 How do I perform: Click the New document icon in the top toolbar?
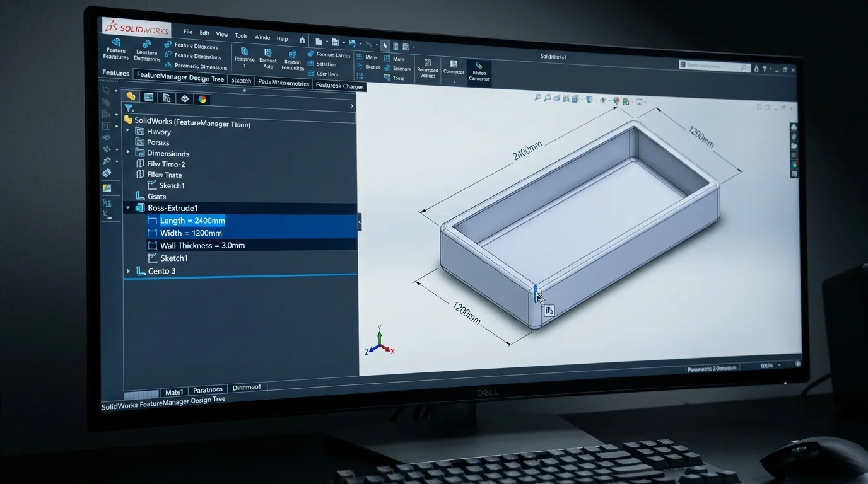click(319, 42)
